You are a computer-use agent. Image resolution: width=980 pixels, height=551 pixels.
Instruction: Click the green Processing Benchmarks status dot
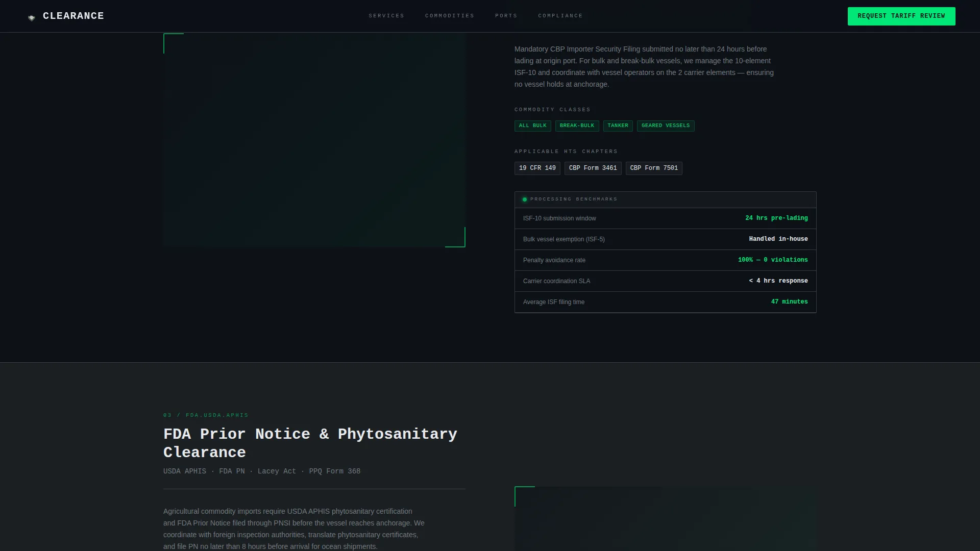point(525,199)
